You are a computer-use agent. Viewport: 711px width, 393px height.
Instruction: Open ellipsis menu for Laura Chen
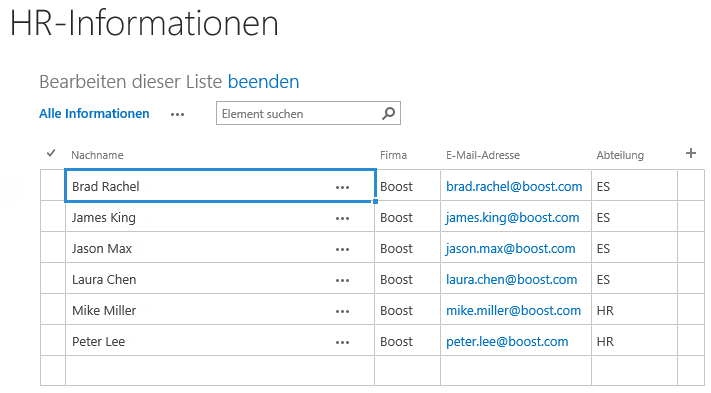342,281
